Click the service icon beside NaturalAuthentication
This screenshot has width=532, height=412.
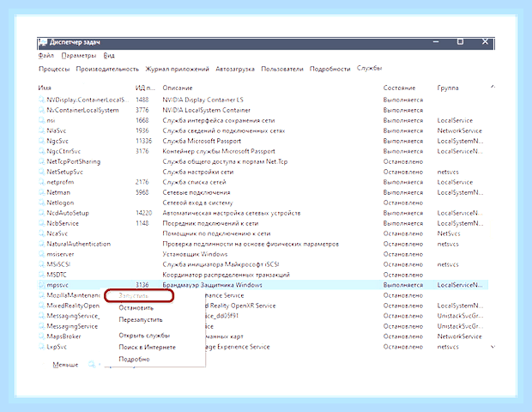(41, 244)
